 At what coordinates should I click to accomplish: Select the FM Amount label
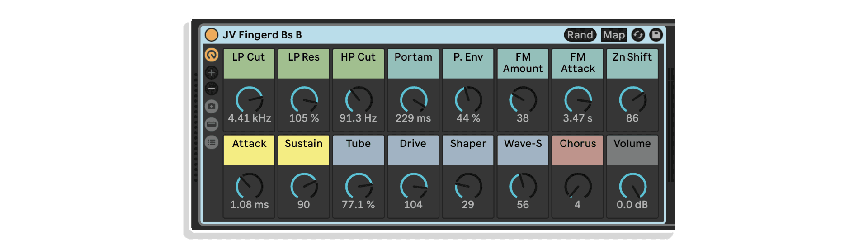coord(523,64)
